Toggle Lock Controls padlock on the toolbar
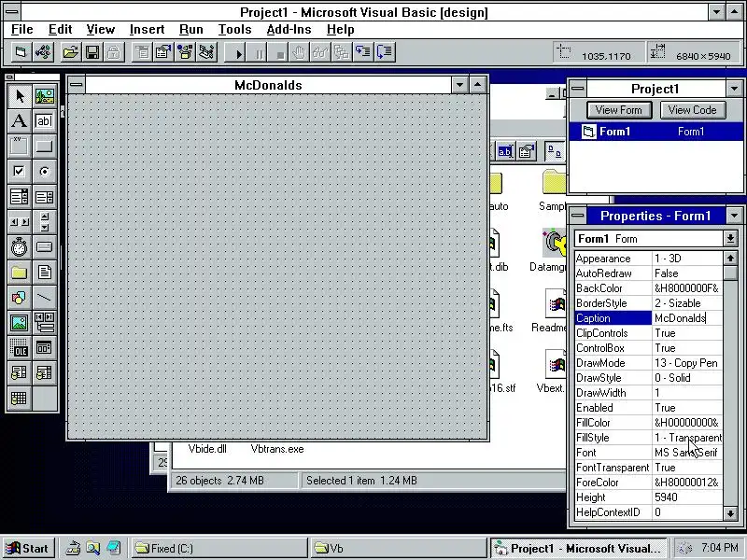The height and width of the screenshot is (560, 747). coord(114,52)
